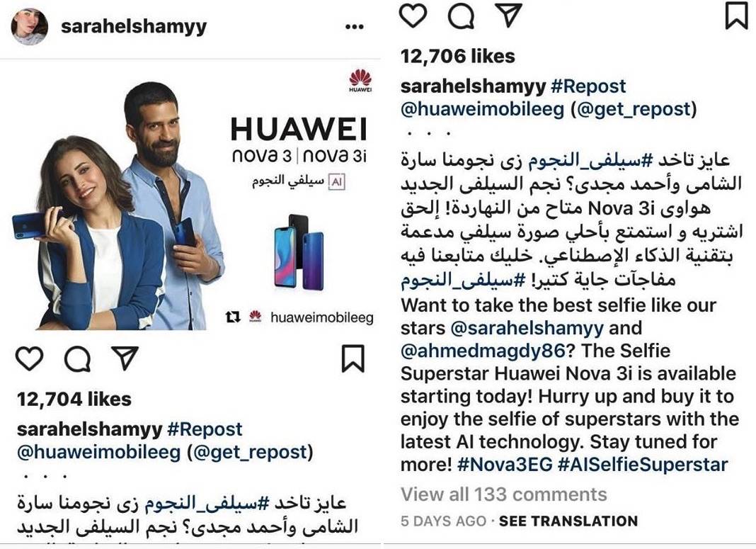Open #Nova3EG hashtag
The width and height of the screenshot is (756, 549).
[x=505, y=465]
